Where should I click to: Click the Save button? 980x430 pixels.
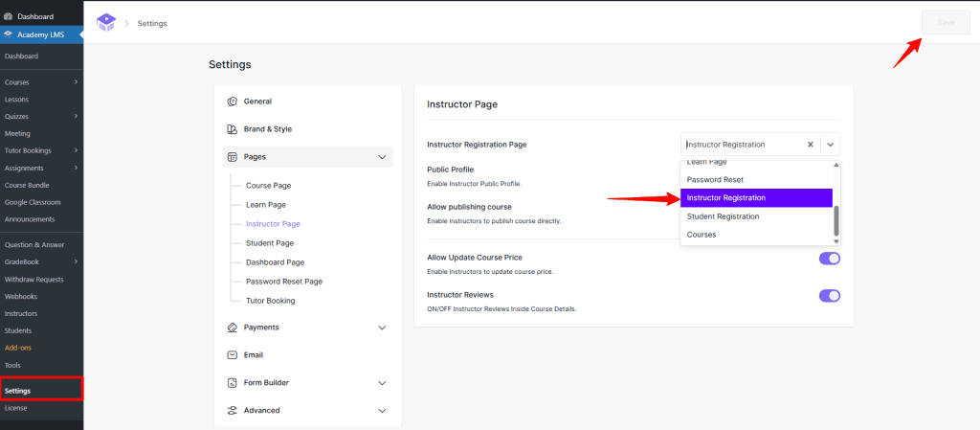946,22
